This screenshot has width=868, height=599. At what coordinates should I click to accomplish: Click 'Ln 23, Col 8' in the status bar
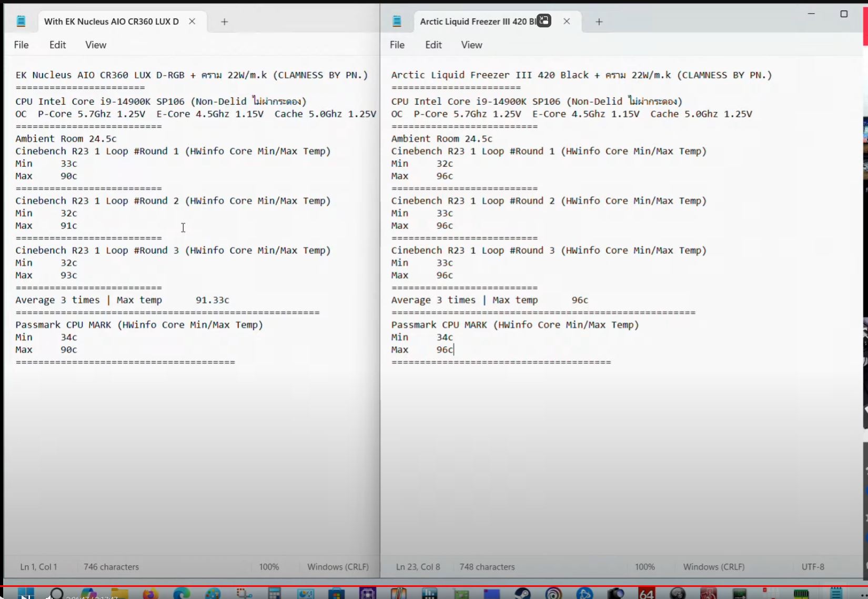418,567
